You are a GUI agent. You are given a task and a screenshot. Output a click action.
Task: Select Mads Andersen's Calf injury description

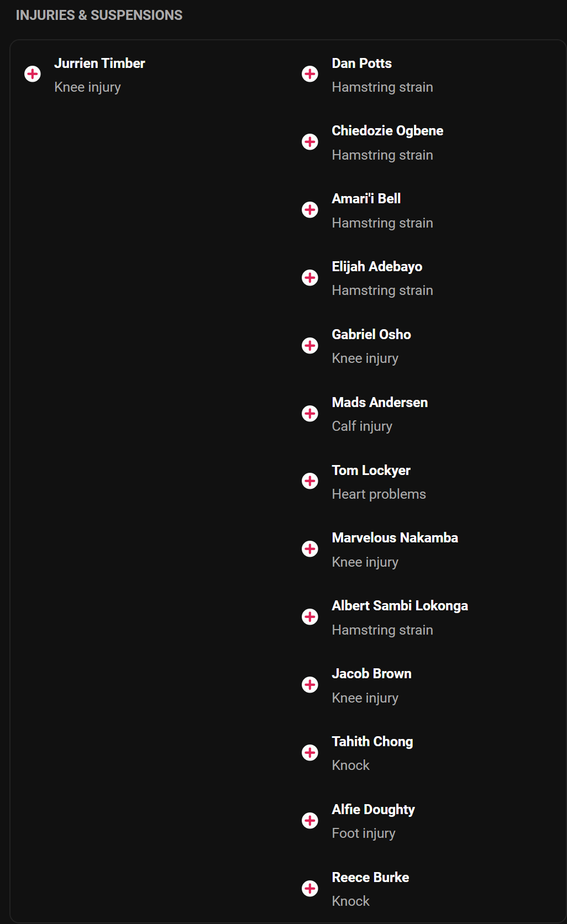coord(362,426)
